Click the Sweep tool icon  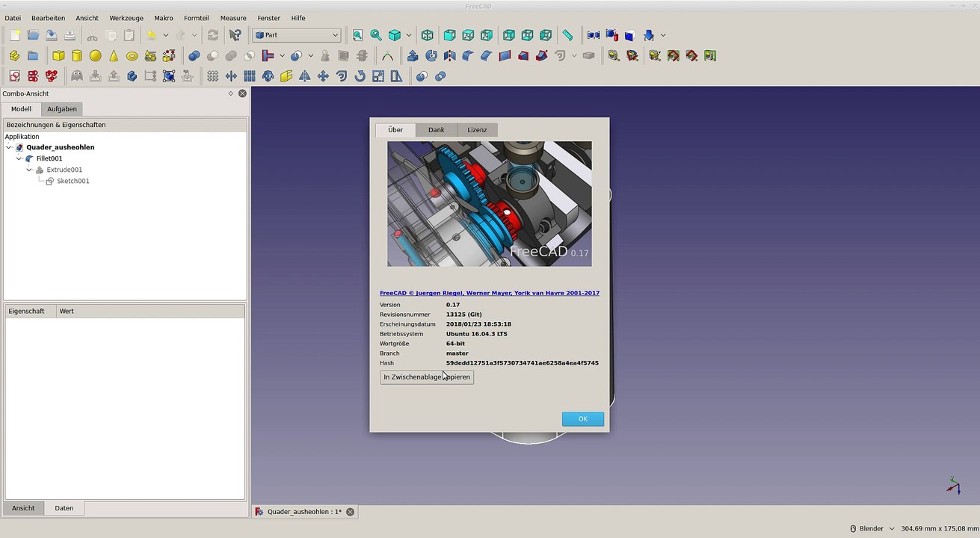(x=542, y=55)
